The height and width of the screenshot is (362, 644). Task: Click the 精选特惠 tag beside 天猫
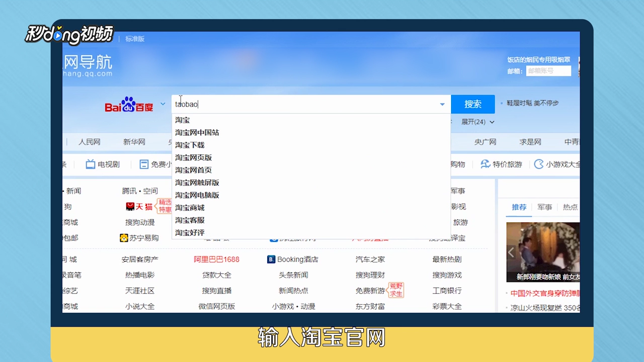164,206
